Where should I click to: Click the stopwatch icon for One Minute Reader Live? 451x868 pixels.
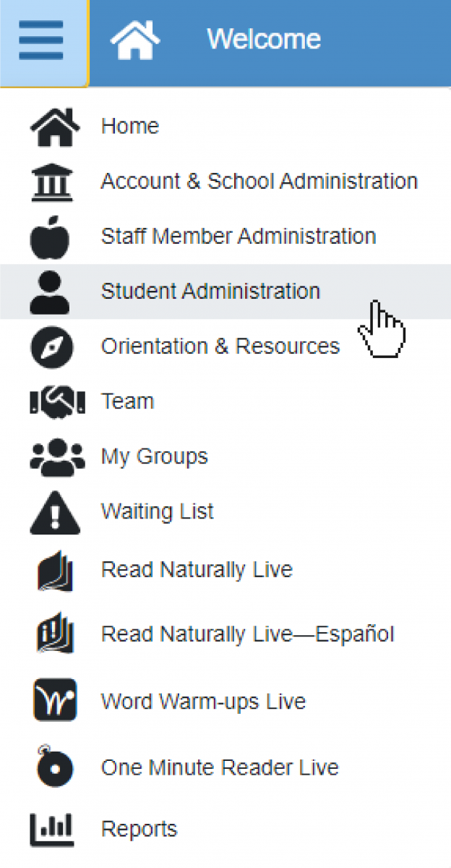coord(54,767)
